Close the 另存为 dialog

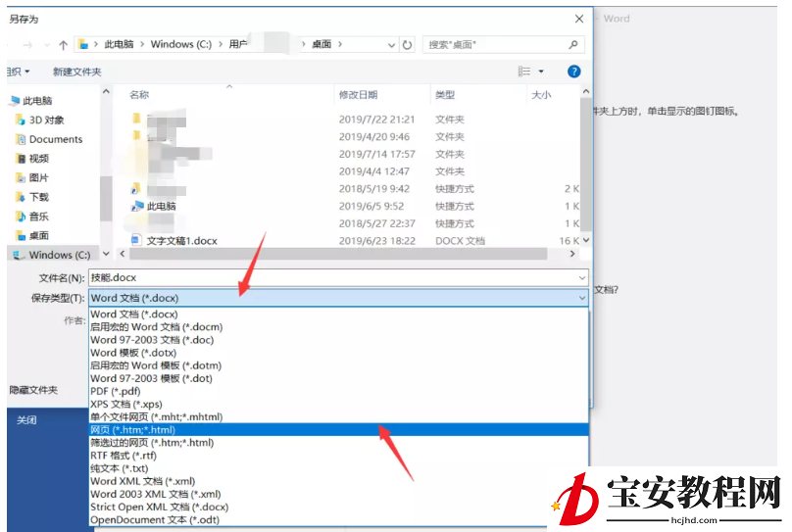pos(579,20)
